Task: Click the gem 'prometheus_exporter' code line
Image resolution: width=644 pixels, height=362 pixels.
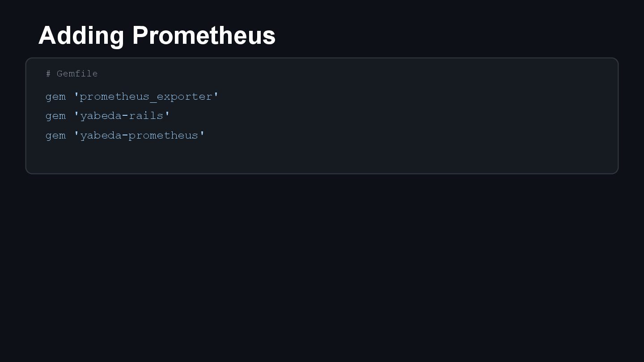Action: coord(132,97)
